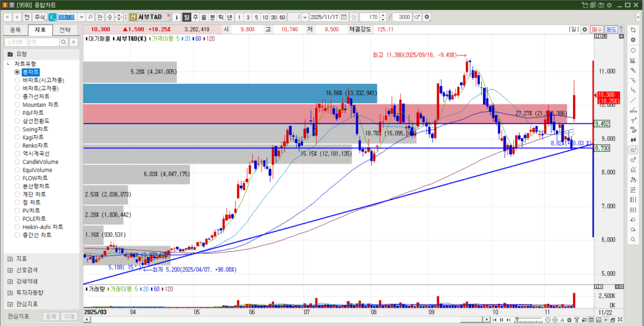
Task: Switch to the 종목 tab
Action: coord(16,30)
